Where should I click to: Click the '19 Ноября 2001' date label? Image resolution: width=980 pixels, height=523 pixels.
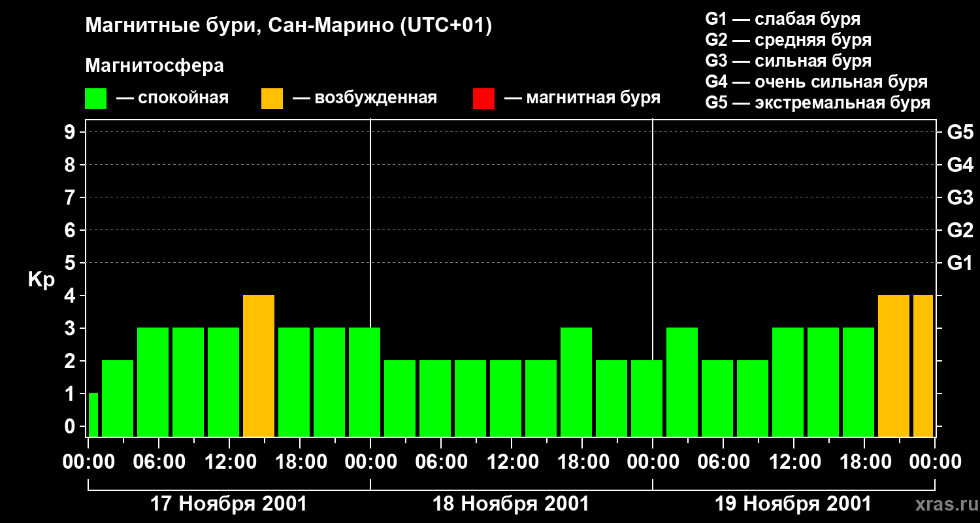[x=793, y=503]
